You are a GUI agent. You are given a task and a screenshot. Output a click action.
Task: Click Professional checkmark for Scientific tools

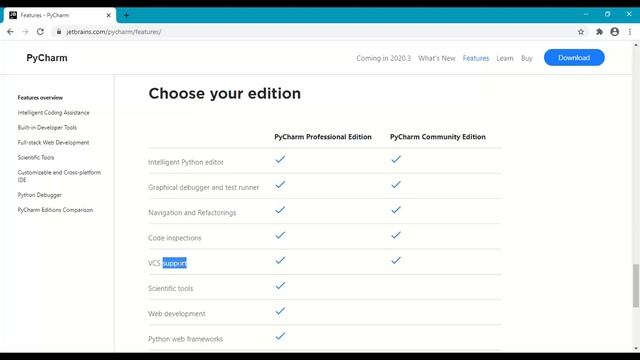click(x=280, y=285)
